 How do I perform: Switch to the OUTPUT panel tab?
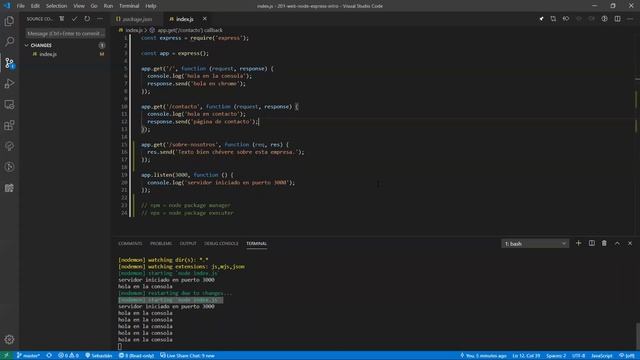[188, 244]
